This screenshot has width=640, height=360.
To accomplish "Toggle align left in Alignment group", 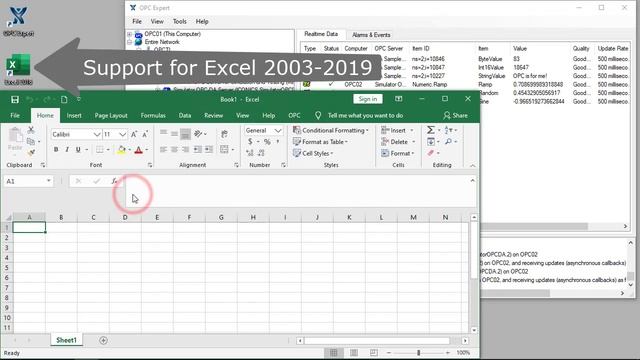I will 163,150.
